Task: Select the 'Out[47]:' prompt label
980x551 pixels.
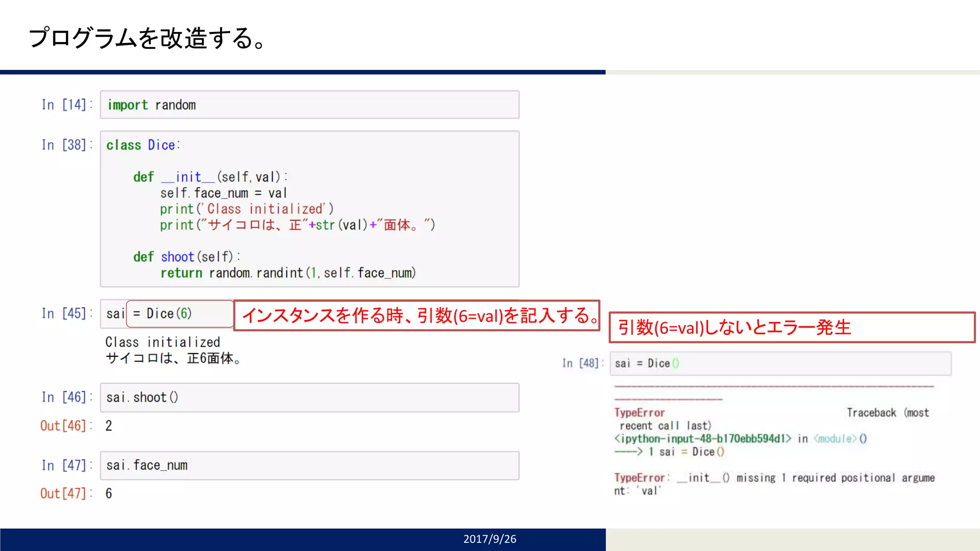Action: click(67, 494)
